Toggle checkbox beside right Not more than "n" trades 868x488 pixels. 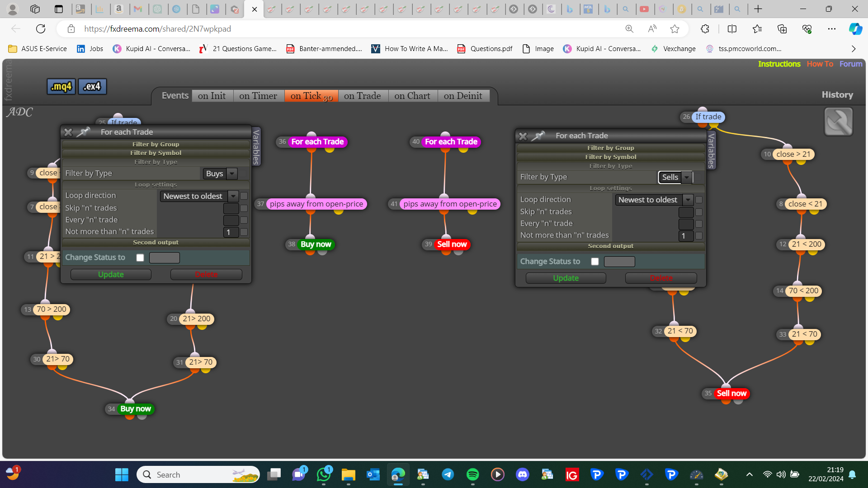tap(699, 236)
